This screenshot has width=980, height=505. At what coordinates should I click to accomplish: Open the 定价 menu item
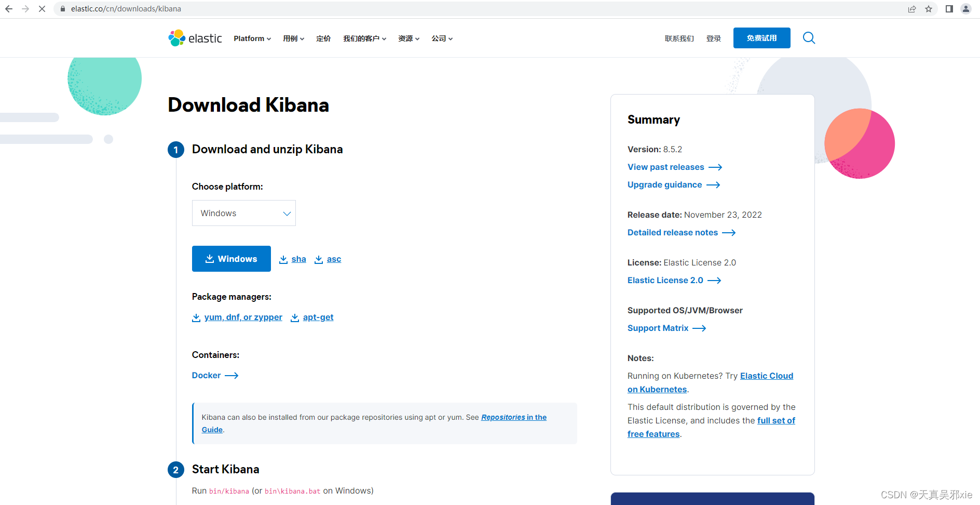pos(323,38)
